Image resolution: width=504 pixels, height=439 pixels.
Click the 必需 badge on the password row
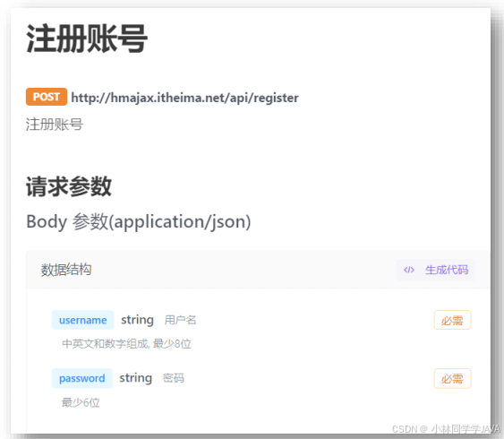[452, 379]
